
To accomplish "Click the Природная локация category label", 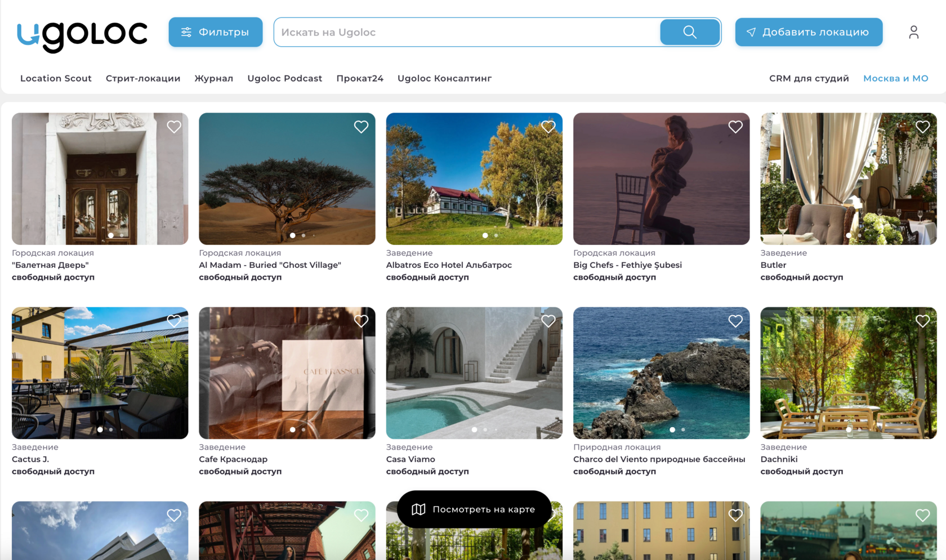I will click(x=617, y=447).
